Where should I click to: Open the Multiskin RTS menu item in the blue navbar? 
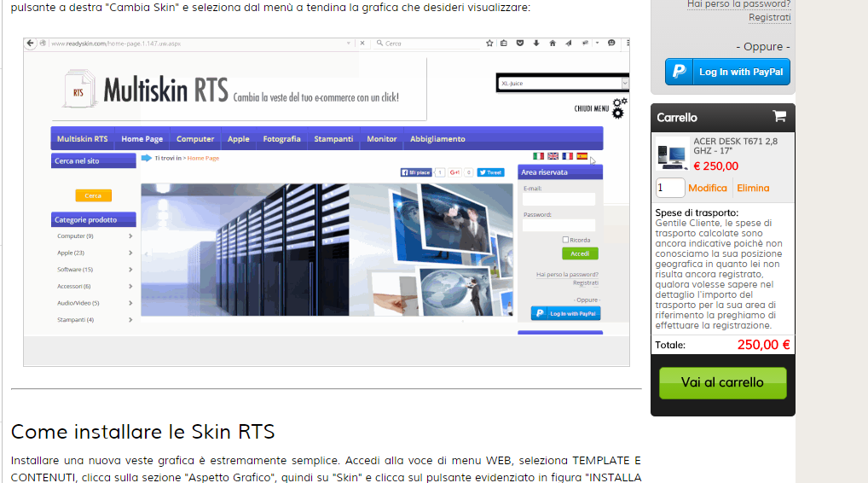[x=83, y=138]
